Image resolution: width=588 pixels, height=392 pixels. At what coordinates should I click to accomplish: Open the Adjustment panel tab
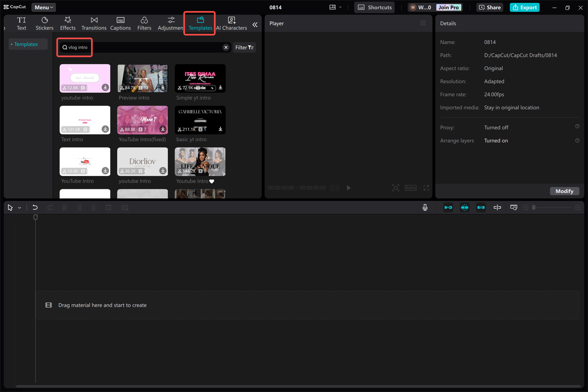pos(171,23)
